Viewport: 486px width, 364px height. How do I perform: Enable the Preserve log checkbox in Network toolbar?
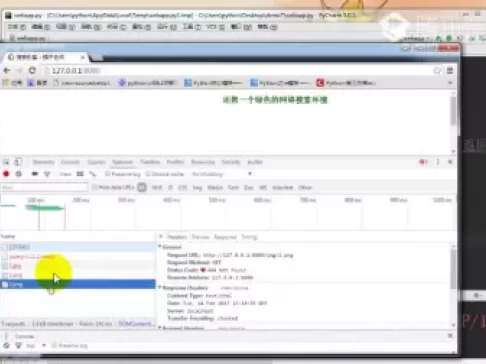pyautogui.click(x=107, y=174)
